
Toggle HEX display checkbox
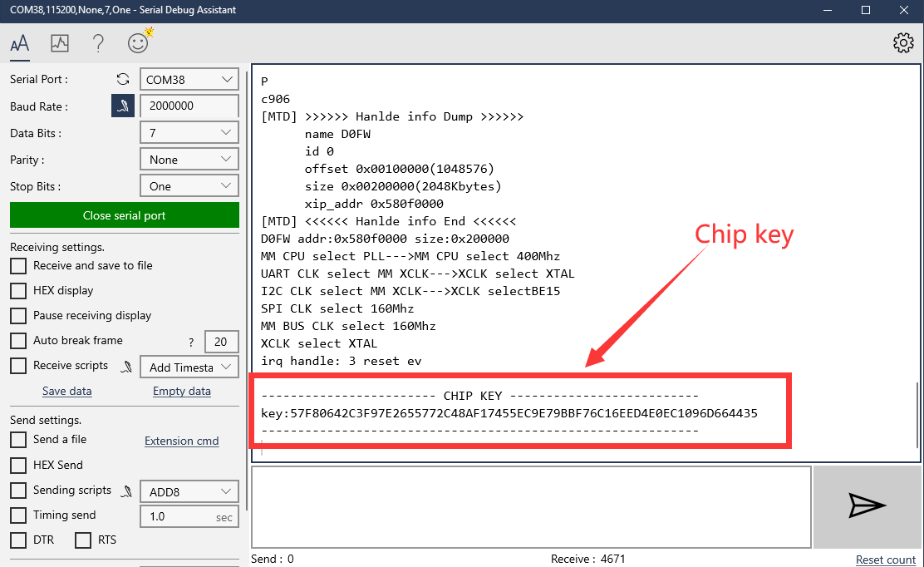pos(18,291)
